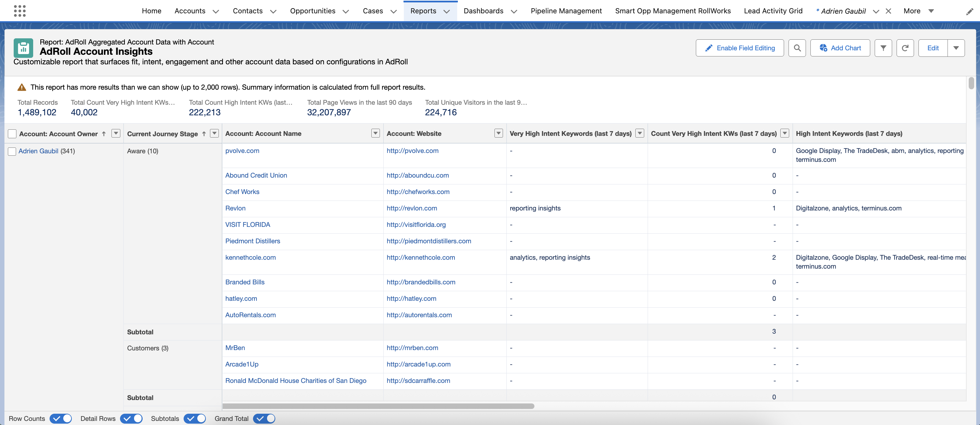Open the App Launcher grid icon

pyautogui.click(x=19, y=11)
